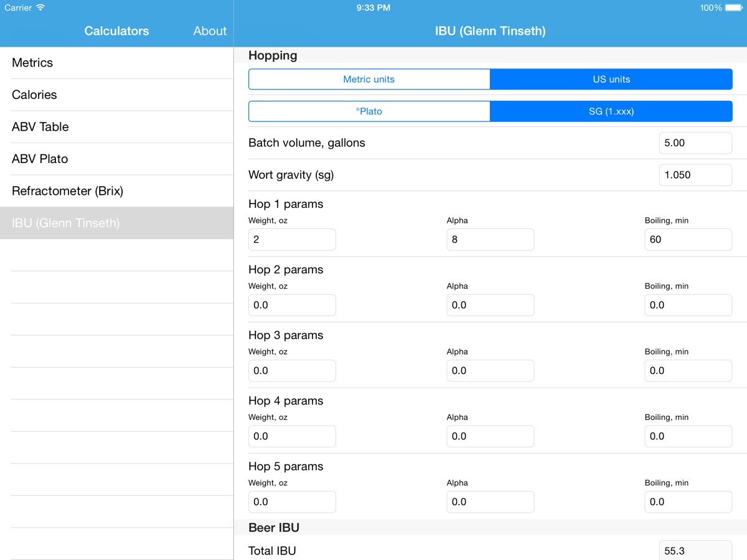
Task: Select IBU (Glenn Tinseth) list item
Action: pos(116,223)
